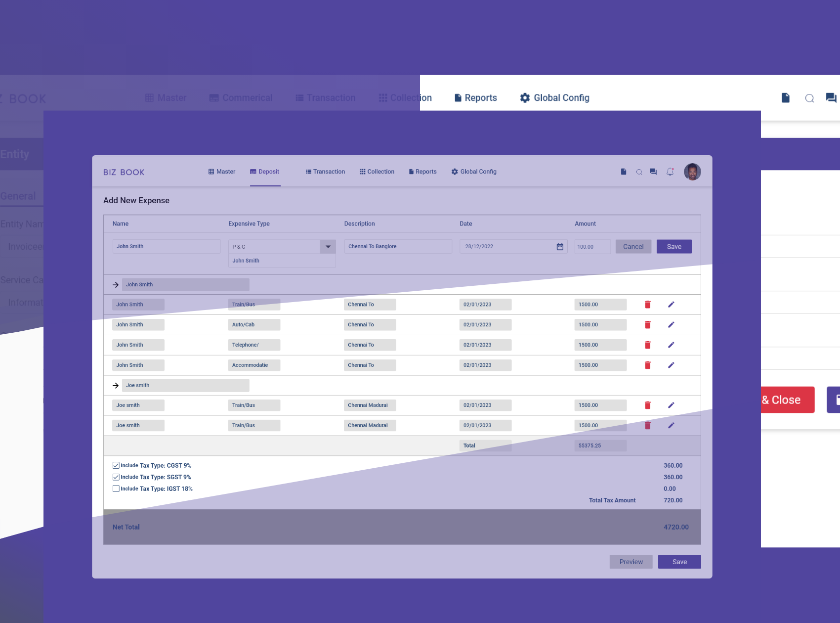Switch to the Deposit tab
This screenshot has width=840, height=623.
click(265, 172)
